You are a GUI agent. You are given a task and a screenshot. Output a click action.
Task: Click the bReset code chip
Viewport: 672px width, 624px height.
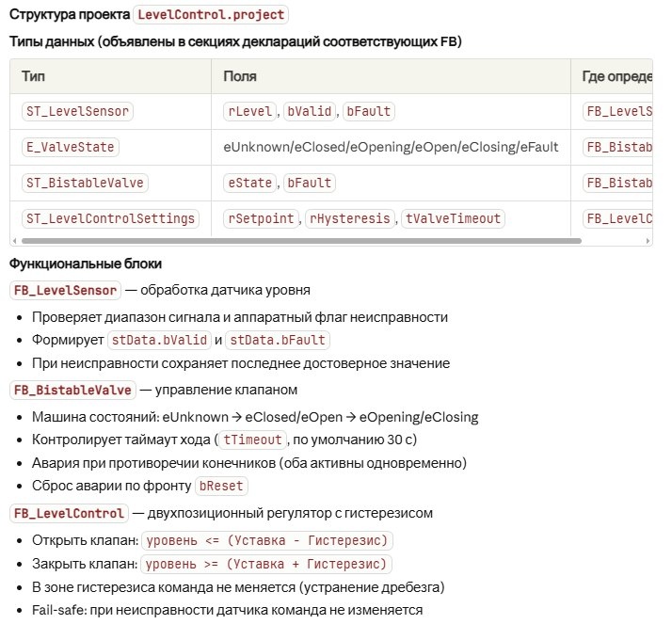(221, 488)
